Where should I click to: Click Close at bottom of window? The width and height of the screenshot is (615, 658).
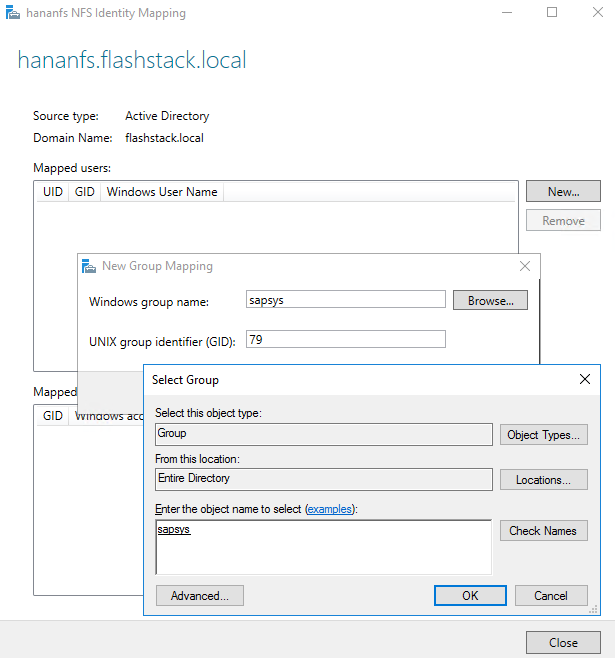[x=563, y=643]
